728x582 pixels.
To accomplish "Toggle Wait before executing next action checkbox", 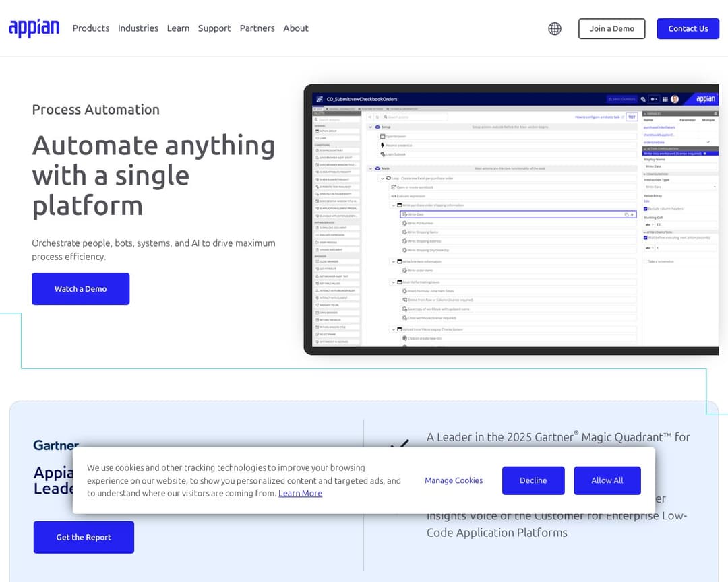I will click(646, 238).
